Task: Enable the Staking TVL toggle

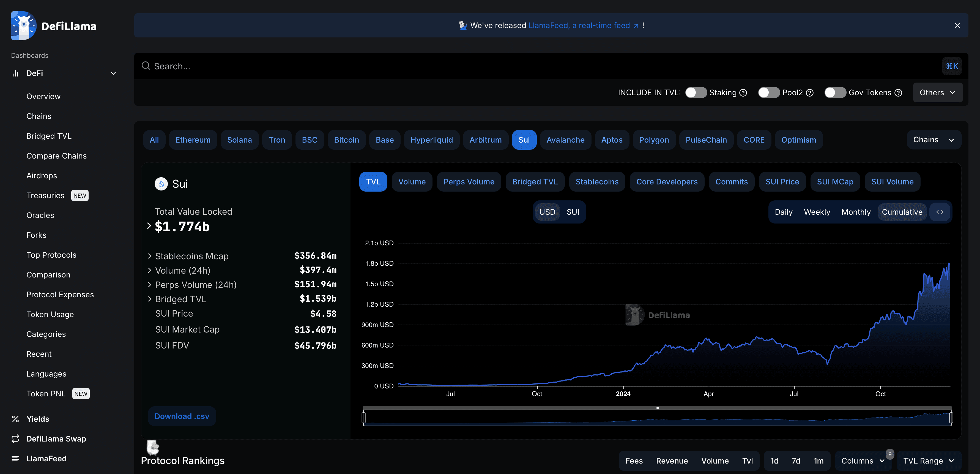Action: click(x=696, y=93)
